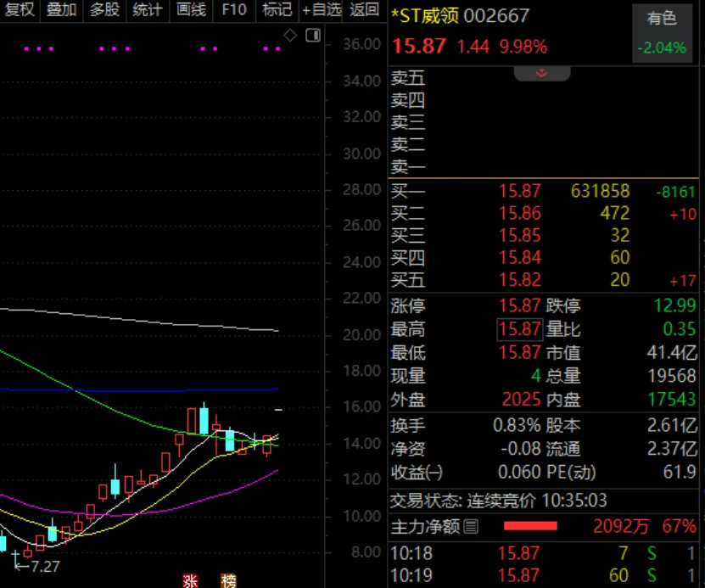
Task: Click the diamond icon above chart
Action: coord(290,35)
